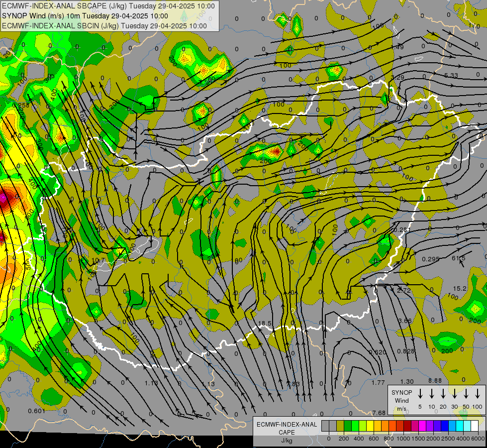Click the SBCAPE title line
Screen dimensions: 487x448
point(108,6)
